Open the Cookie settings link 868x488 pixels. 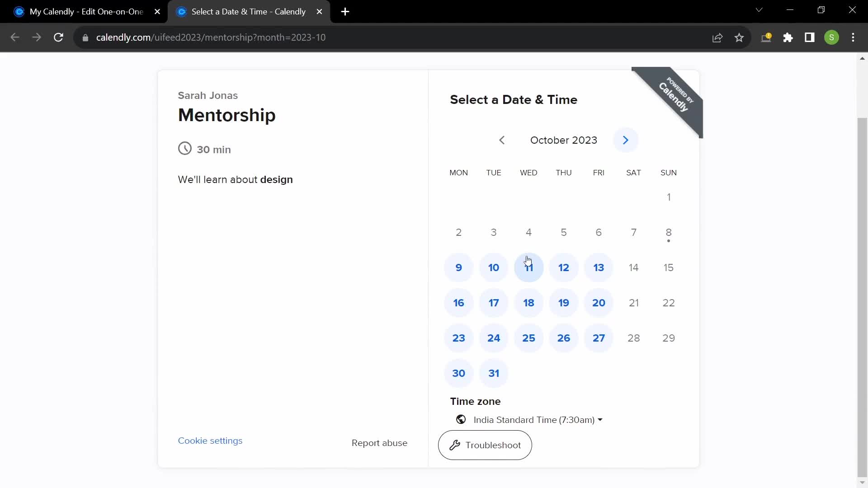click(x=210, y=441)
